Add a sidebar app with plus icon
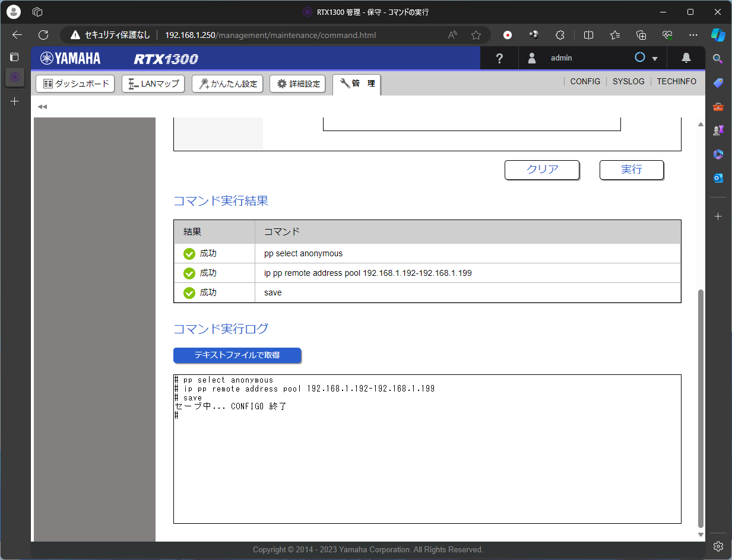Screen dimensions: 732x560 [718, 217]
